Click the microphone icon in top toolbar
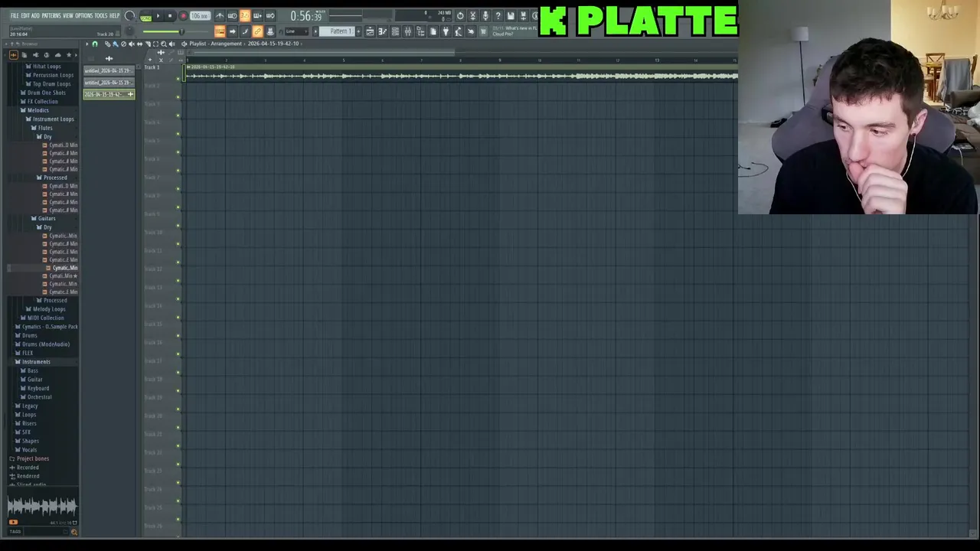Screen dimensions: 980x551 point(485,15)
